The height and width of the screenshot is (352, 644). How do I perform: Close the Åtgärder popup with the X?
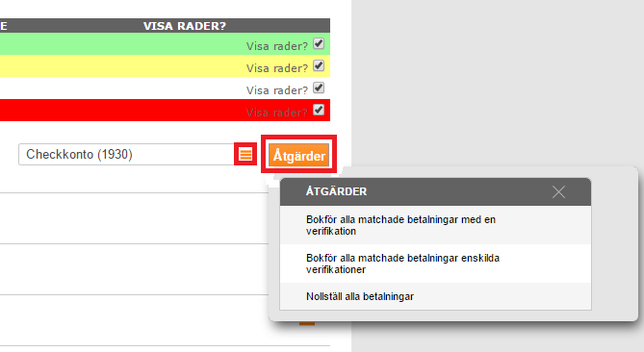click(x=558, y=191)
